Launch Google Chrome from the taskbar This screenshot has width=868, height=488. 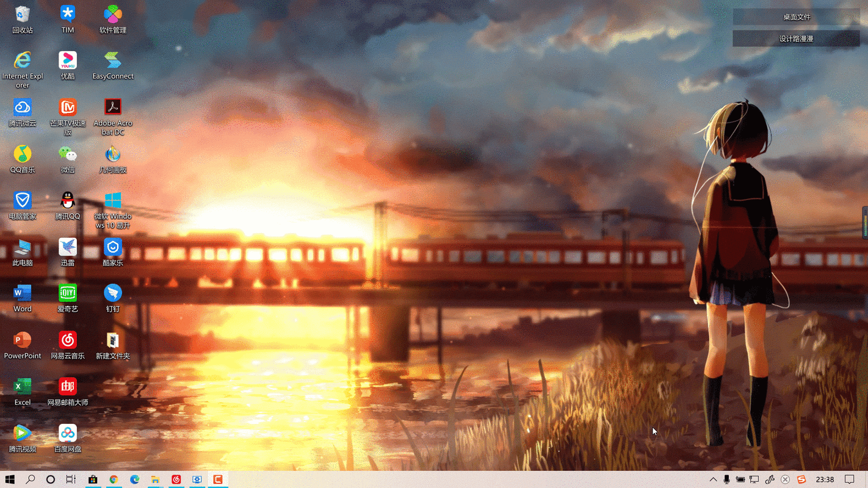click(114, 479)
